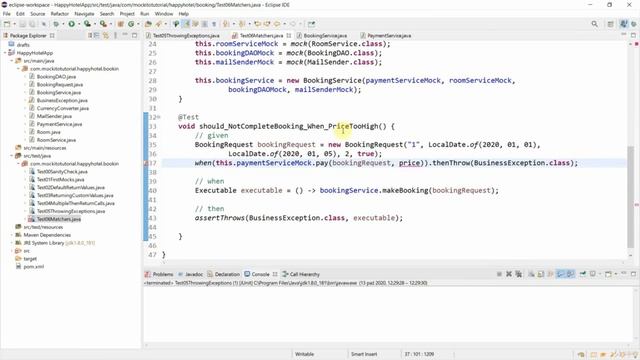
Task: Collapse the src/main/java folder
Action: [x=12, y=61]
